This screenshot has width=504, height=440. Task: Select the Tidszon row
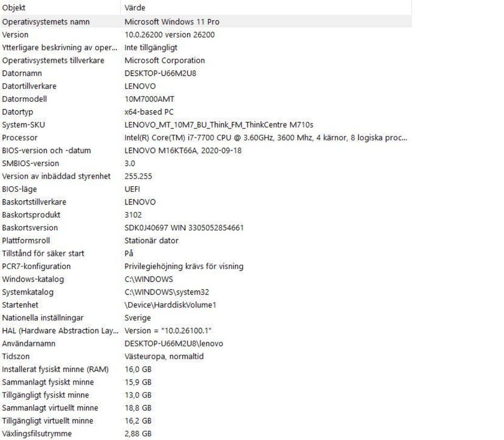pos(206,356)
